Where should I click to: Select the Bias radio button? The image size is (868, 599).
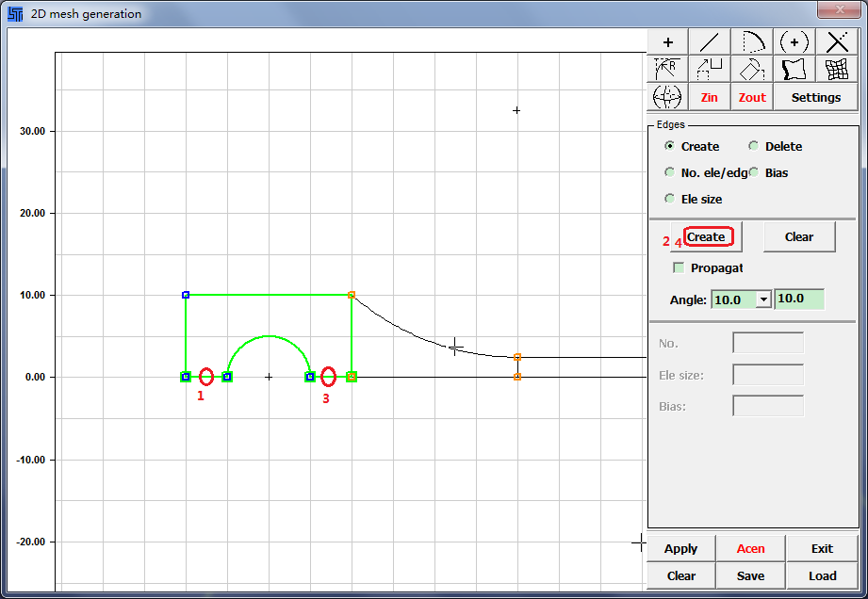pos(754,172)
